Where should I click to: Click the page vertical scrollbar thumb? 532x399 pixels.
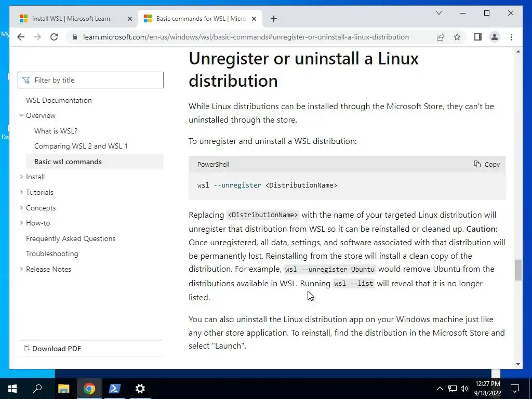pyautogui.click(x=518, y=270)
